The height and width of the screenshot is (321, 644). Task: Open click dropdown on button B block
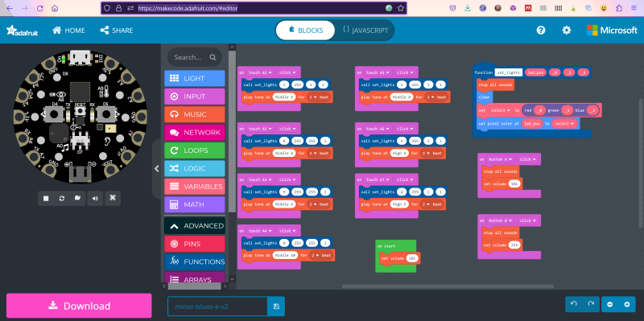[x=527, y=220]
